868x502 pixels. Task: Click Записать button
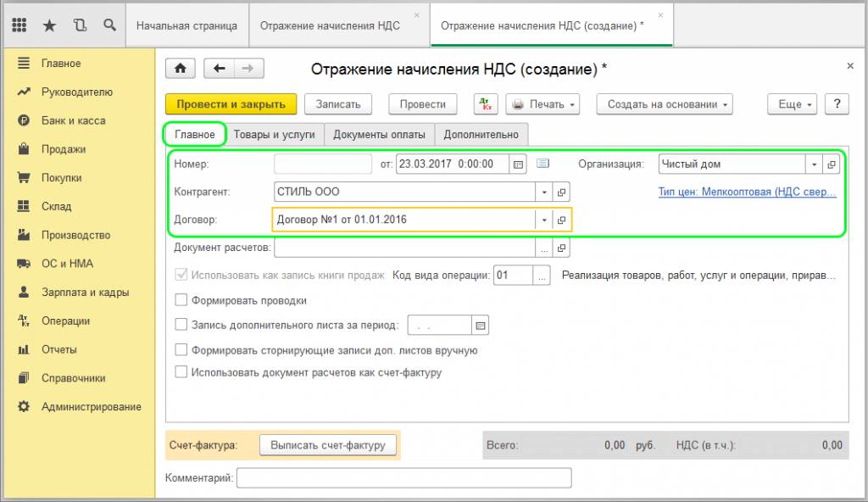click(x=338, y=104)
